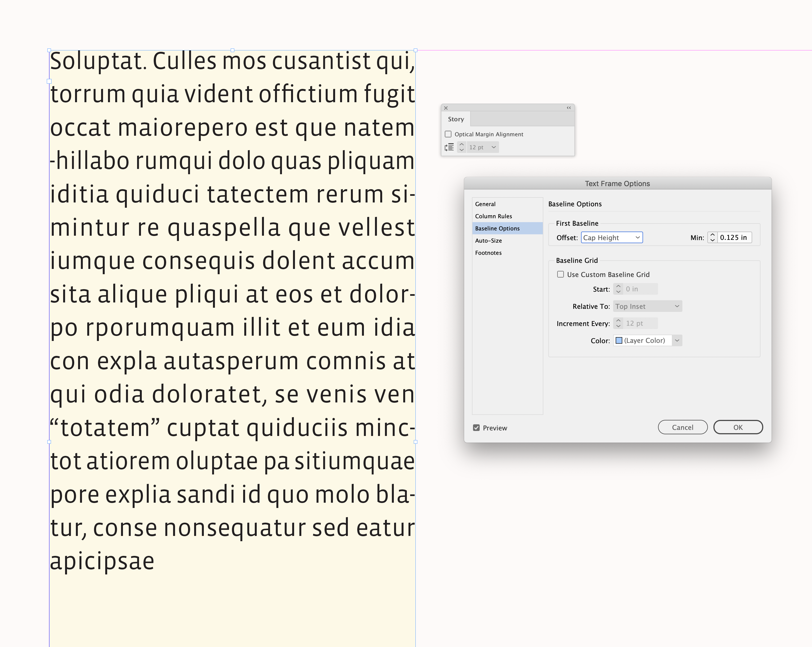Select General in the Text Frame Options sidebar

(x=485, y=204)
